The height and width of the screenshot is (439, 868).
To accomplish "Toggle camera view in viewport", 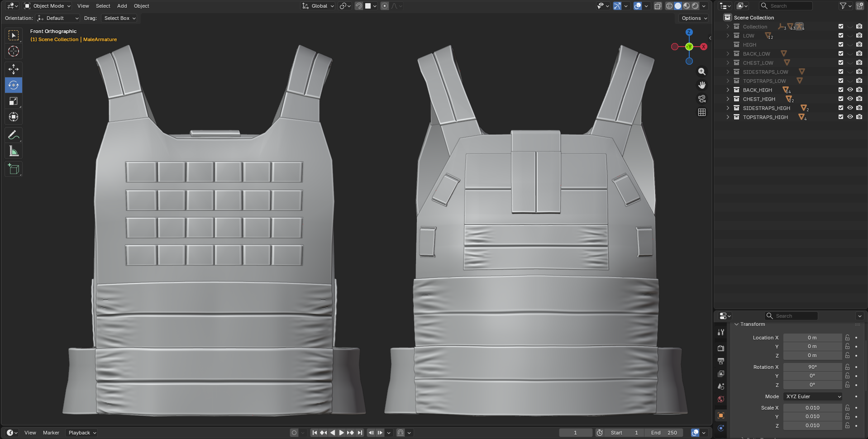I will point(701,99).
